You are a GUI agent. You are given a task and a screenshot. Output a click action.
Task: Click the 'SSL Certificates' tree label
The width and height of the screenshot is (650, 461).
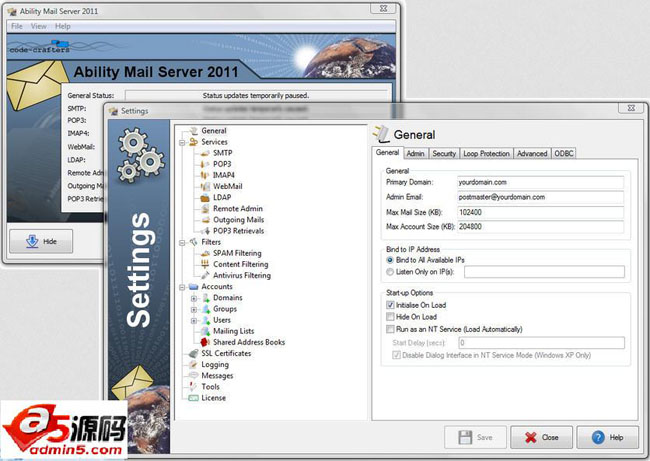pos(226,353)
